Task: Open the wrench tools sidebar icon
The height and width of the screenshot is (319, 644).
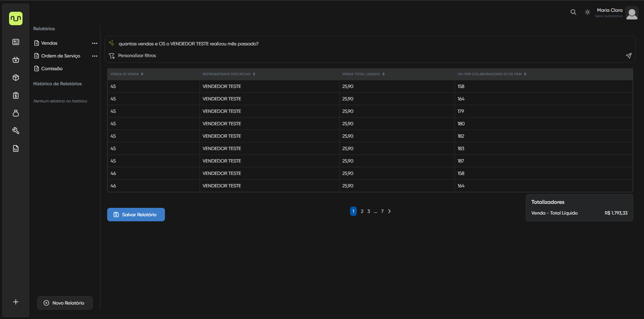Action: point(16,131)
